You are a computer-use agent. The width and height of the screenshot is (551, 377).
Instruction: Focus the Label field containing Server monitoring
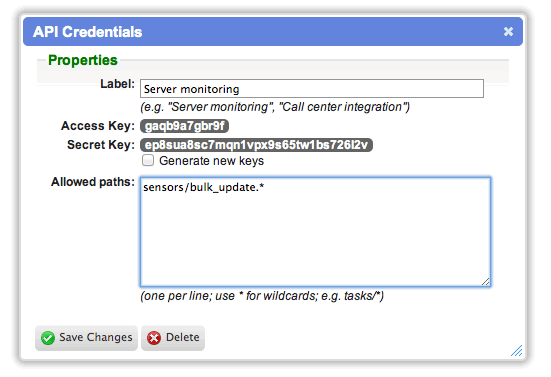(x=312, y=89)
